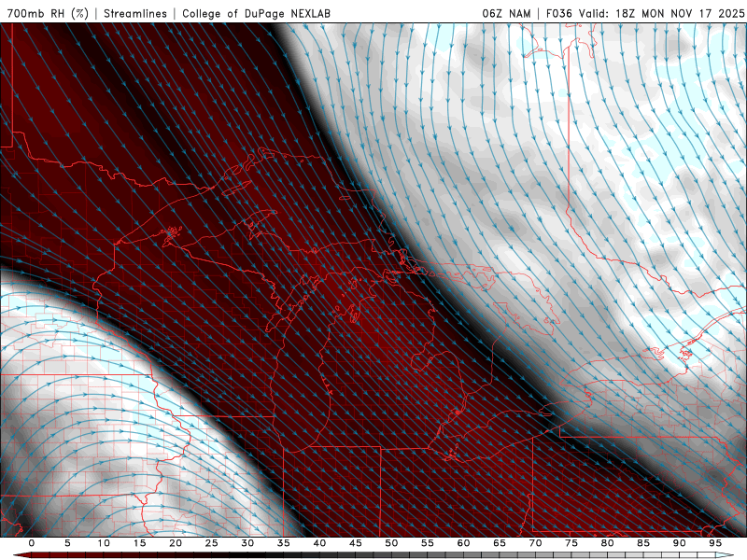Click the color scale label "15"
This screenshot has height=560, width=747.
pyautogui.click(x=139, y=543)
